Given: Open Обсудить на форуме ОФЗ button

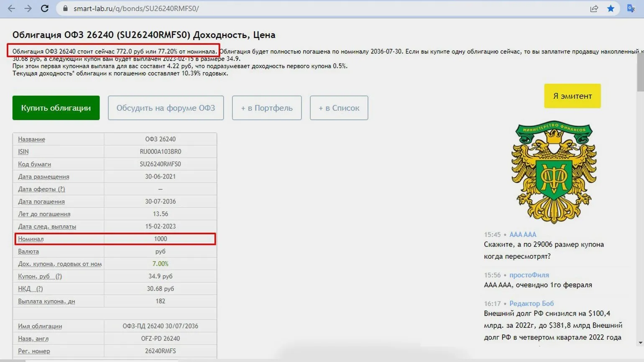Looking at the screenshot, I should pos(166,108).
